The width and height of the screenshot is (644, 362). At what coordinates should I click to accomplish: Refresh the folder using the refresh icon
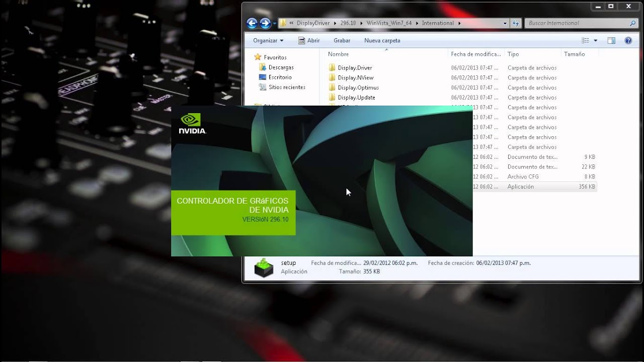515,23
